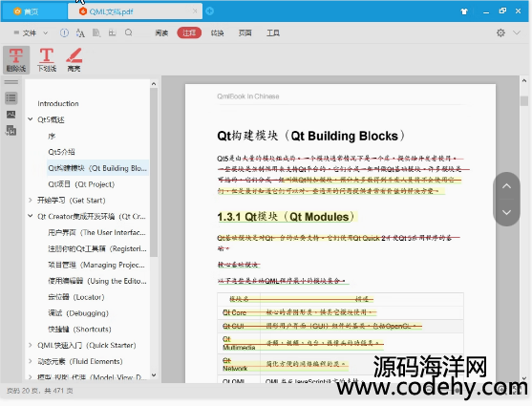This screenshot has height=406, width=532.
Task: Collapse the Qt5概述 tree node
Action: (31, 119)
